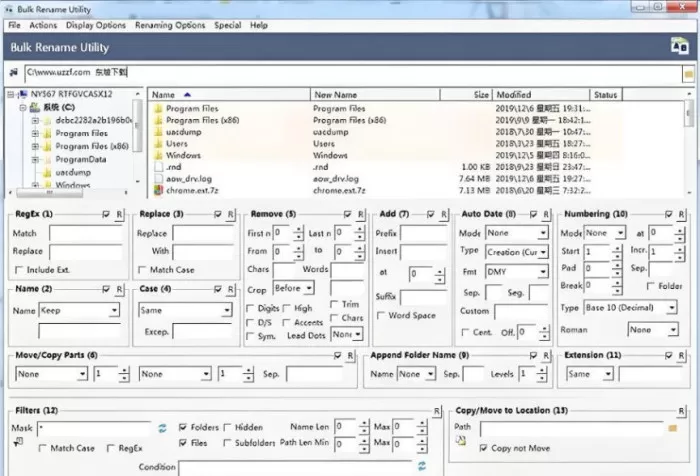Click the refresh icon beside Condition field
Viewport: 700px width, 476px height.
click(422, 466)
